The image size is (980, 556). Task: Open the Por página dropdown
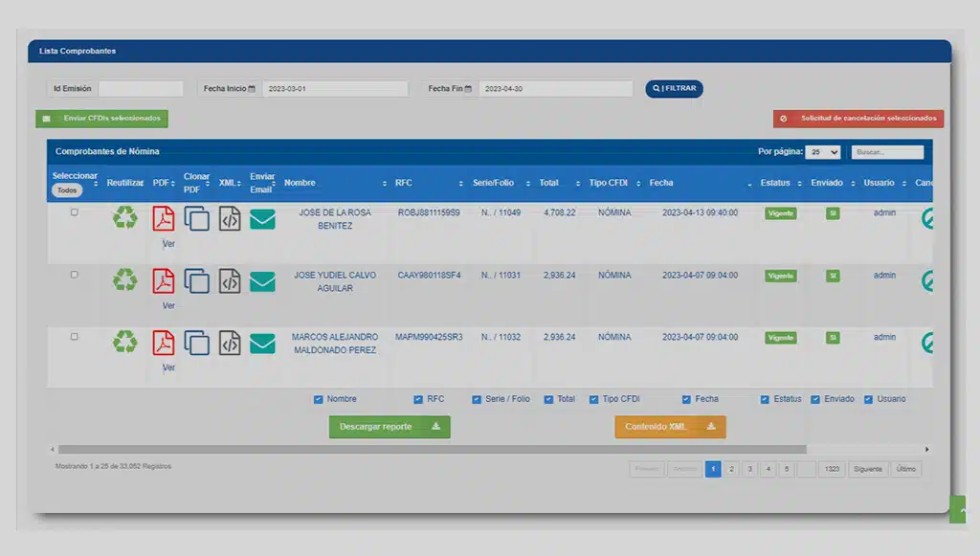(823, 152)
